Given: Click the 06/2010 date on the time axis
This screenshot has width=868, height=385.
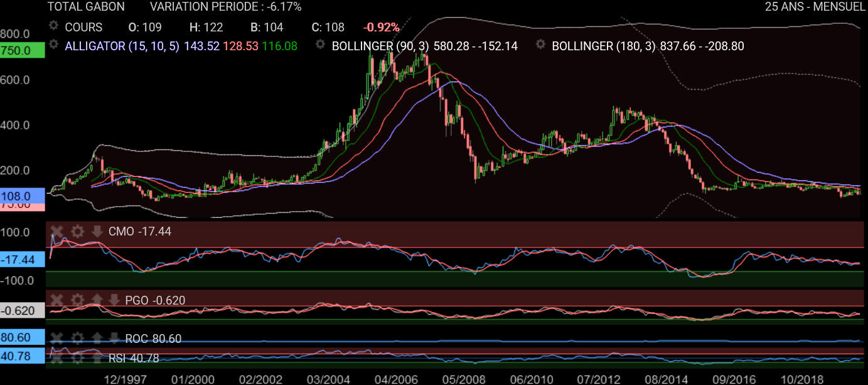Looking at the screenshot, I should 530,379.
